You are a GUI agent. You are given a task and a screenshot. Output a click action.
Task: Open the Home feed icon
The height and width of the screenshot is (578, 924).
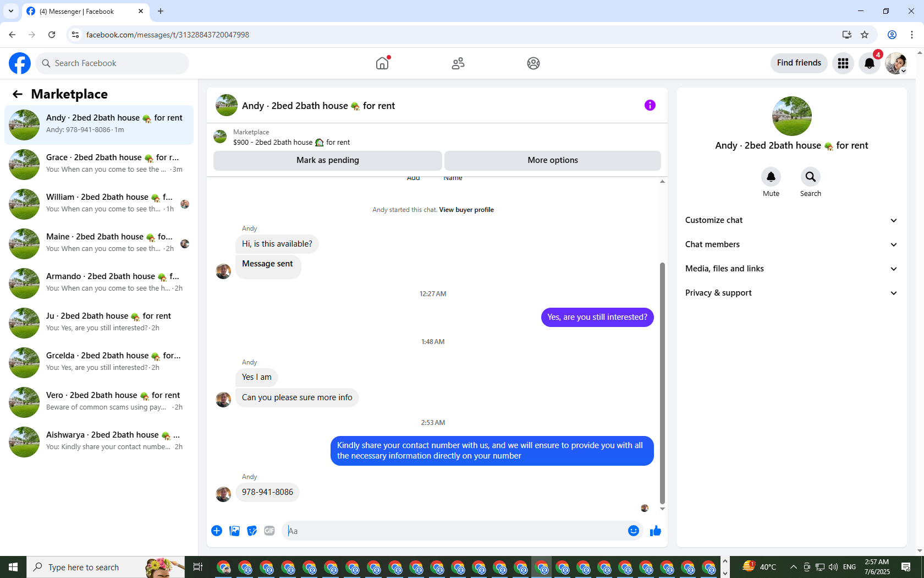[382, 63]
